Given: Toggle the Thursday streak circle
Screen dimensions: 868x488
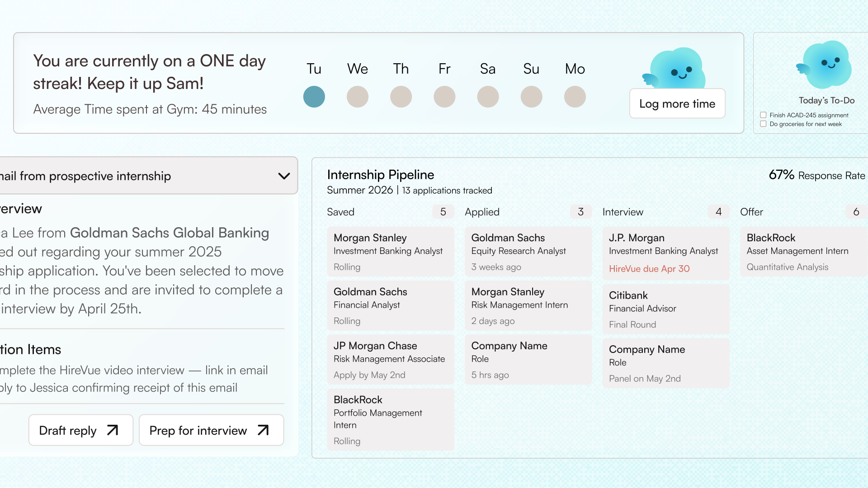Looking at the screenshot, I should 401,97.
